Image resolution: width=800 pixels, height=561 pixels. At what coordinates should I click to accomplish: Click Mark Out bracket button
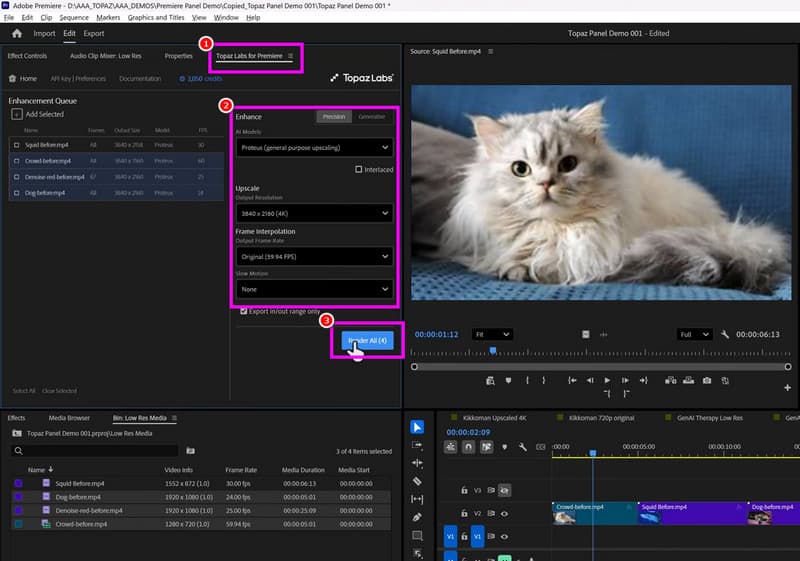coord(544,380)
